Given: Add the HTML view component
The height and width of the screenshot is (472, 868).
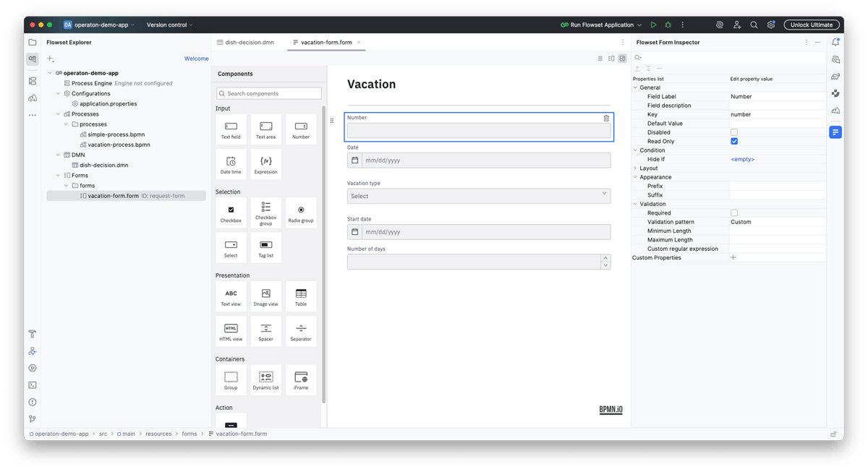Looking at the screenshot, I should pyautogui.click(x=231, y=331).
